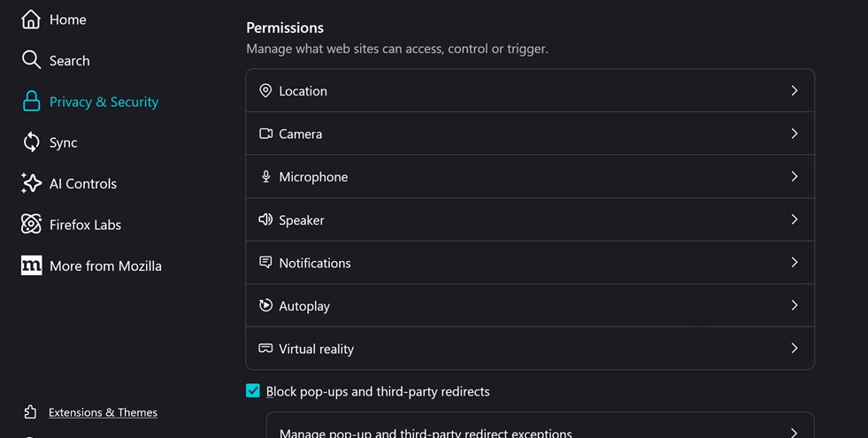Expand the Camera permission chevron
This screenshot has height=438, width=868.
coord(794,134)
